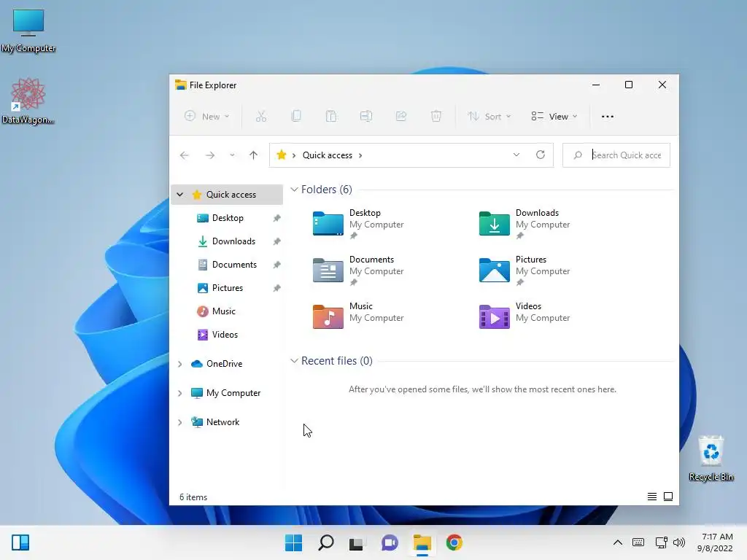
Task: Click the pin icon beside sidebar Pictures
Action: coord(276,288)
